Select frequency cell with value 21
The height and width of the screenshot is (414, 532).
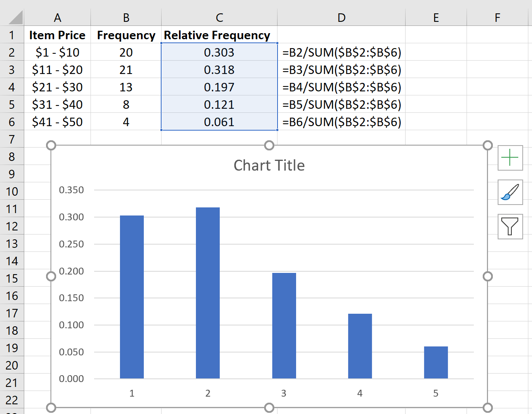pyautogui.click(x=126, y=70)
